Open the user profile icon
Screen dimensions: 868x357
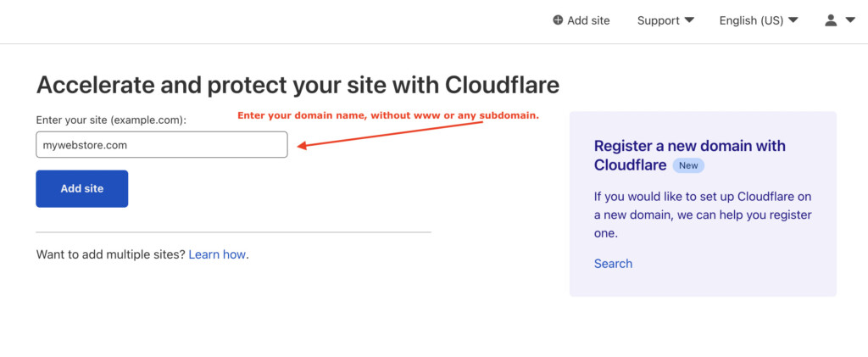[x=831, y=20]
